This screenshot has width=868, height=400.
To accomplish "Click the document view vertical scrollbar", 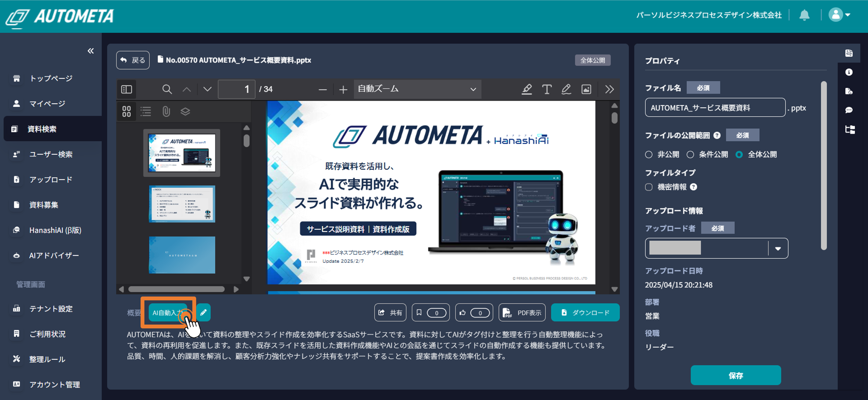I will [615, 118].
